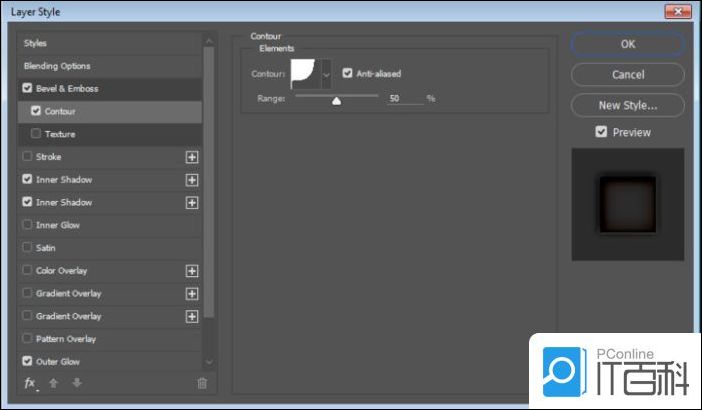Select the Texture label in the list
This screenshot has width=702, height=410.
click(x=60, y=134)
